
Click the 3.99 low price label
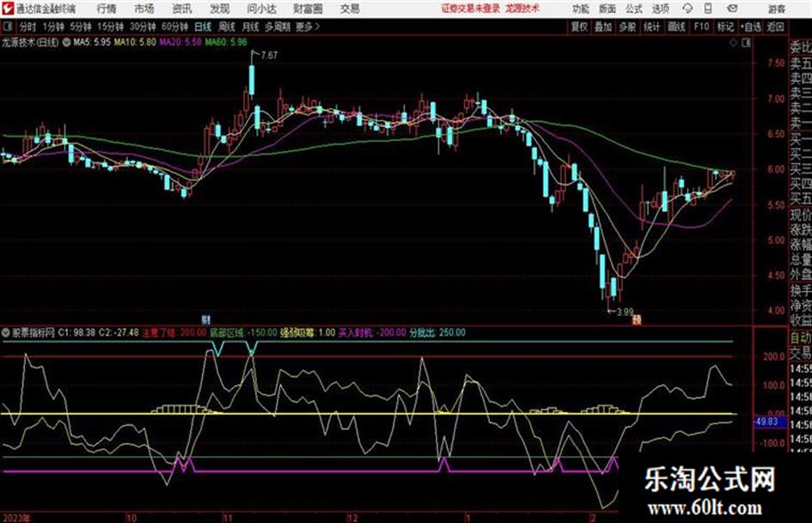click(625, 313)
